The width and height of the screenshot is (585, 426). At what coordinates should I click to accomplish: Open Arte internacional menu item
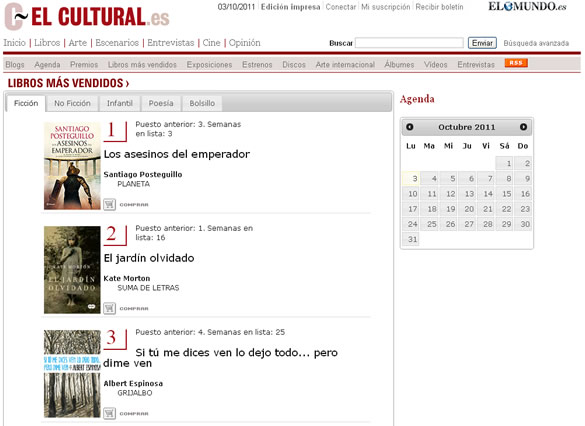(x=345, y=65)
